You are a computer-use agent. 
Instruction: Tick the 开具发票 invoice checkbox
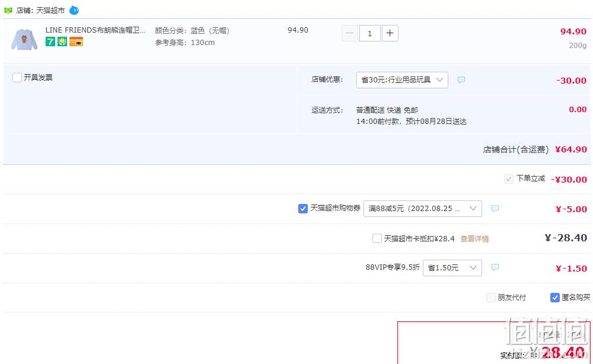pyautogui.click(x=17, y=78)
